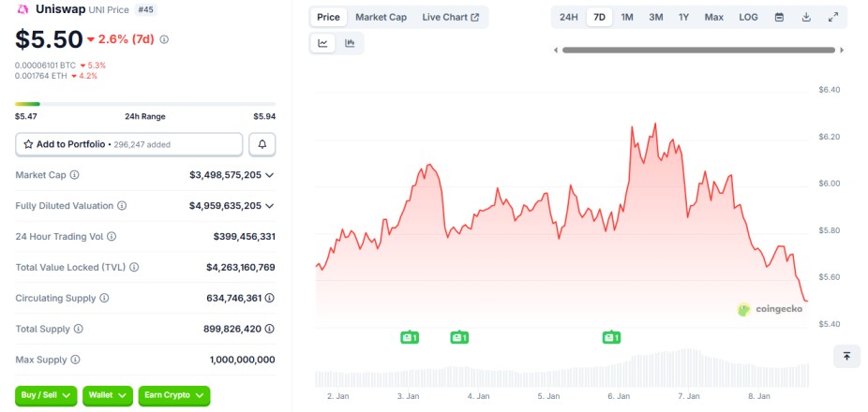Click news marker near 3. Jan
The image size is (868, 412).
(x=410, y=337)
